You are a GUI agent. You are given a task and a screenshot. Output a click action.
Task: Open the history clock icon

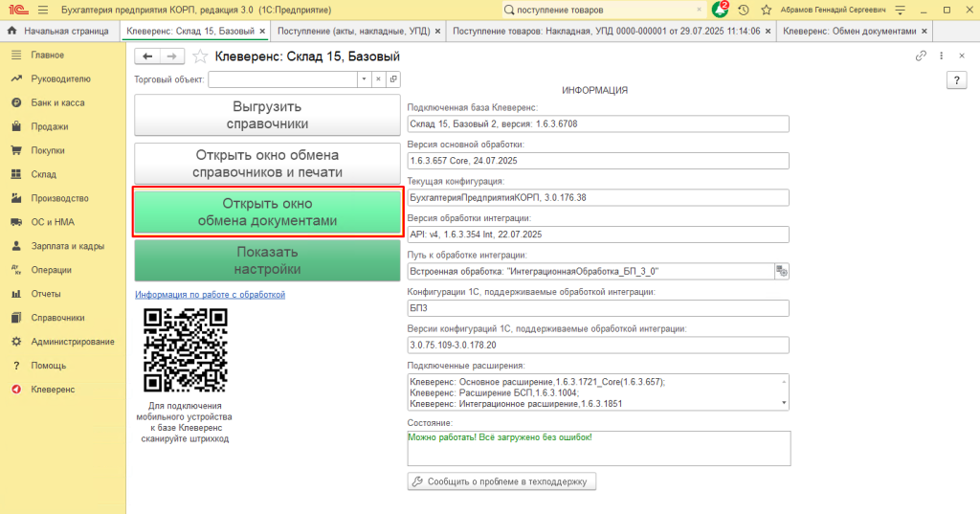pyautogui.click(x=744, y=10)
